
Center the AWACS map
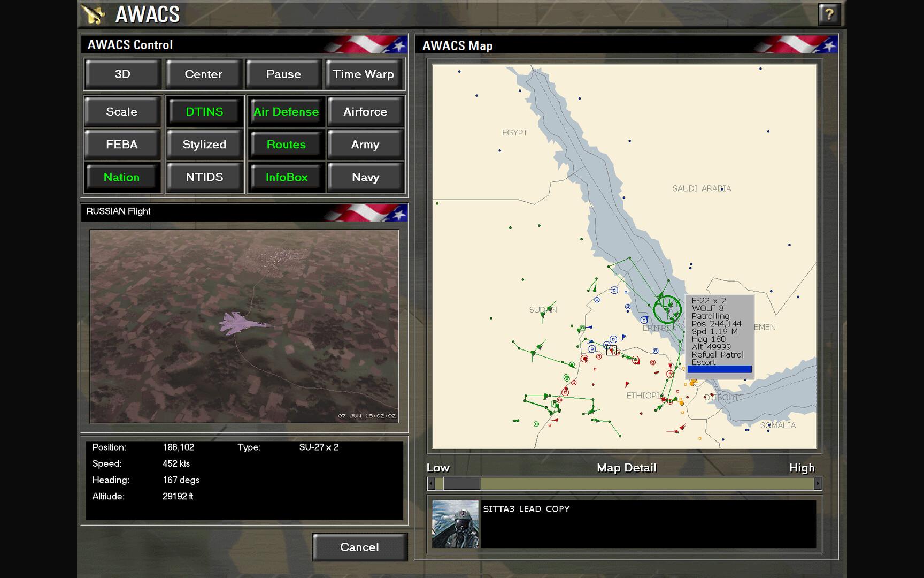(x=203, y=74)
